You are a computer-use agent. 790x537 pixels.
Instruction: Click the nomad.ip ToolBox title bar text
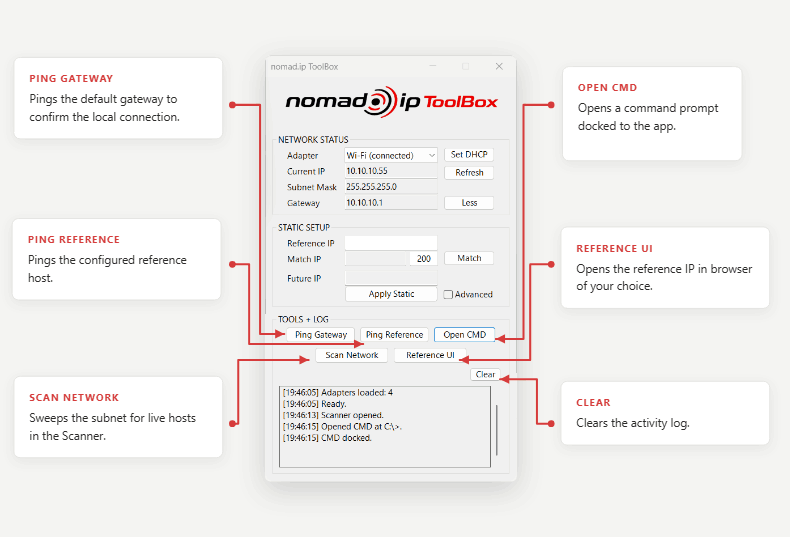[304, 66]
